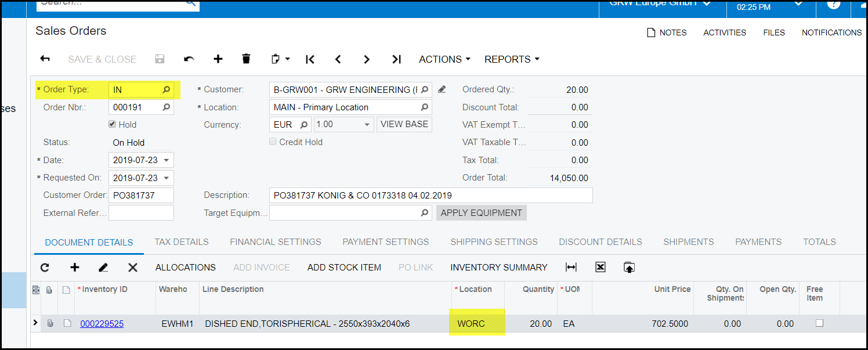Click the INVENTORY SUMMARY button
This screenshot has width=868, height=350.
[499, 268]
